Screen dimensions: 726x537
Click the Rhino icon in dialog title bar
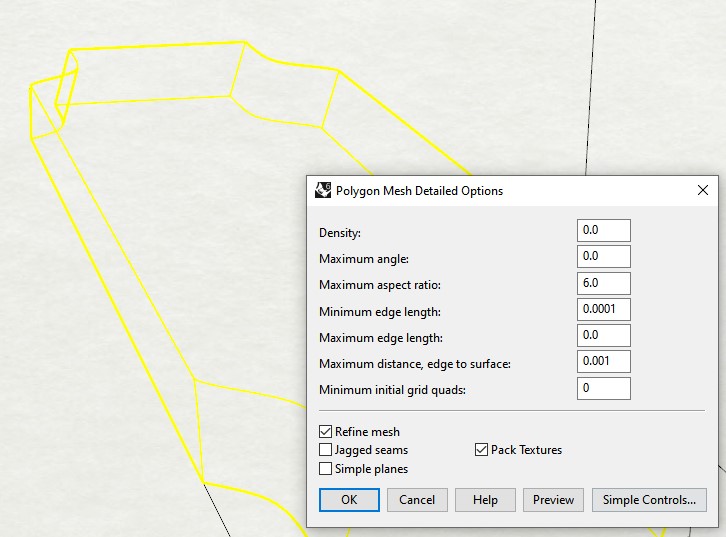coord(323,190)
